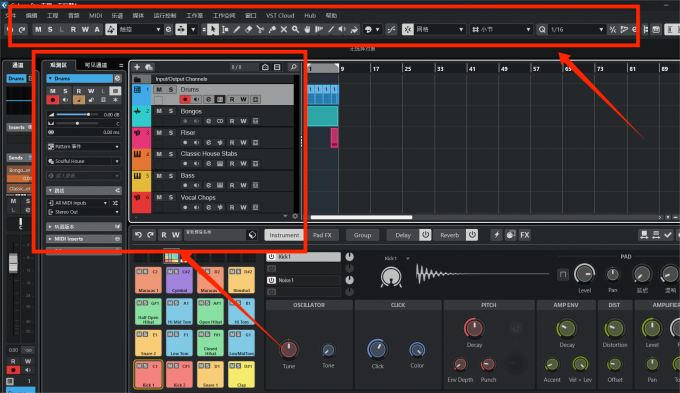Select the Kick 1 drum pad
This screenshot has height=393, width=680.
148,374
